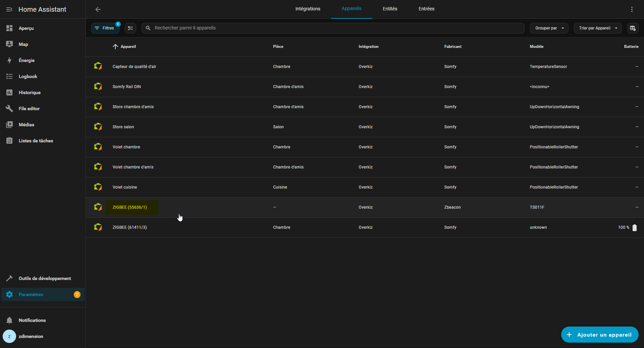
Task: Open Énergie from the sidebar
Action: click(x=26, y=60)
